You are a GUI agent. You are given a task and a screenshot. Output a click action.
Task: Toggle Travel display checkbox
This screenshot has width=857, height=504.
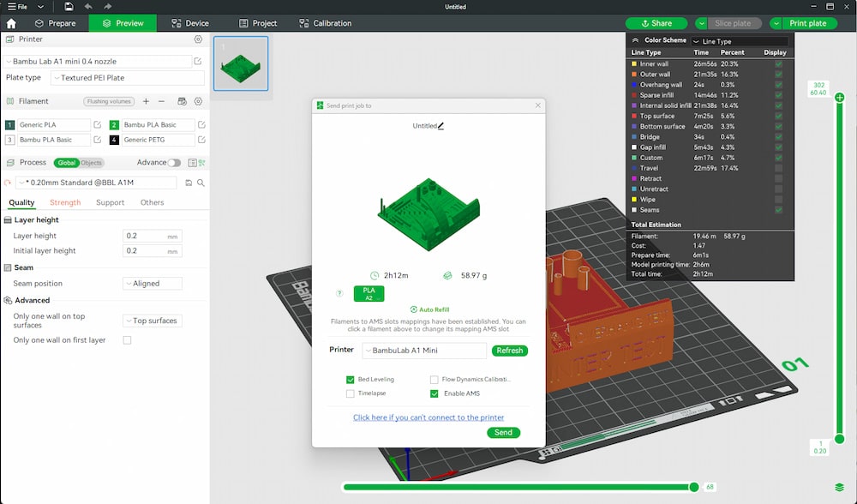click(x=778, y=168)
